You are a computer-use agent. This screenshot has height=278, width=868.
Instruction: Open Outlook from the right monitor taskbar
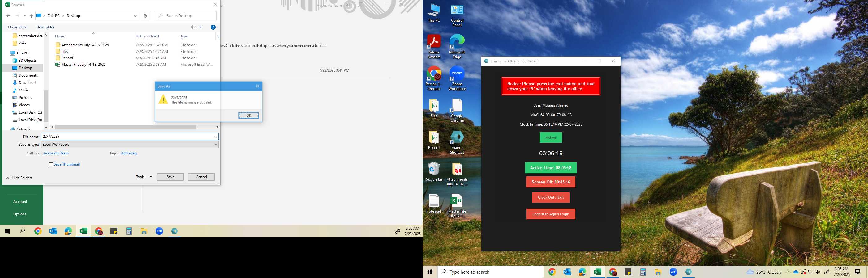click(x=567, y=272)
